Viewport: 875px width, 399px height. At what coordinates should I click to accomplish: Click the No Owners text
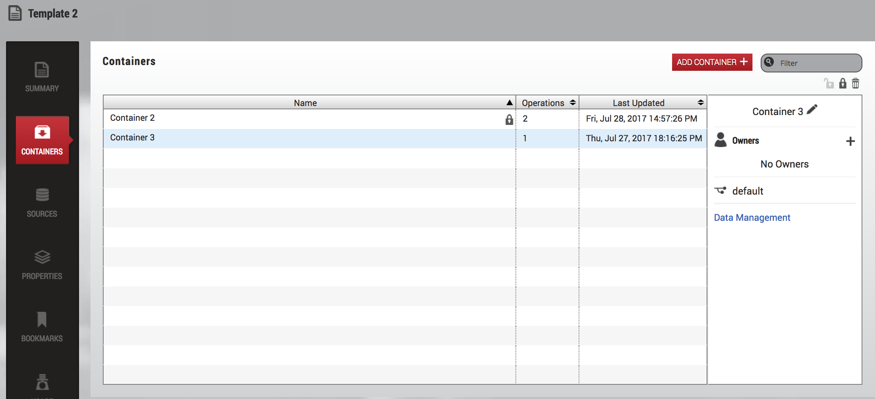click(x=784, y=164)
